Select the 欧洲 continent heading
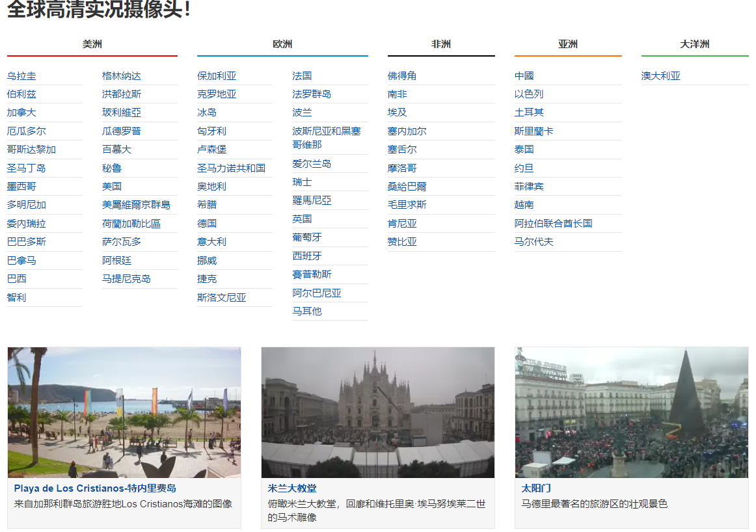 click(x=282, y=44)
